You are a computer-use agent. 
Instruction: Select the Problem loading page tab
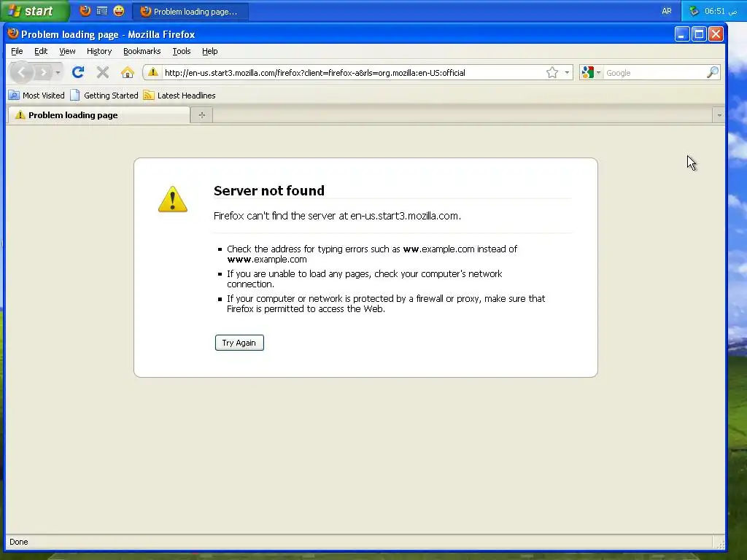pyautogui.click(x=98, y=114)
